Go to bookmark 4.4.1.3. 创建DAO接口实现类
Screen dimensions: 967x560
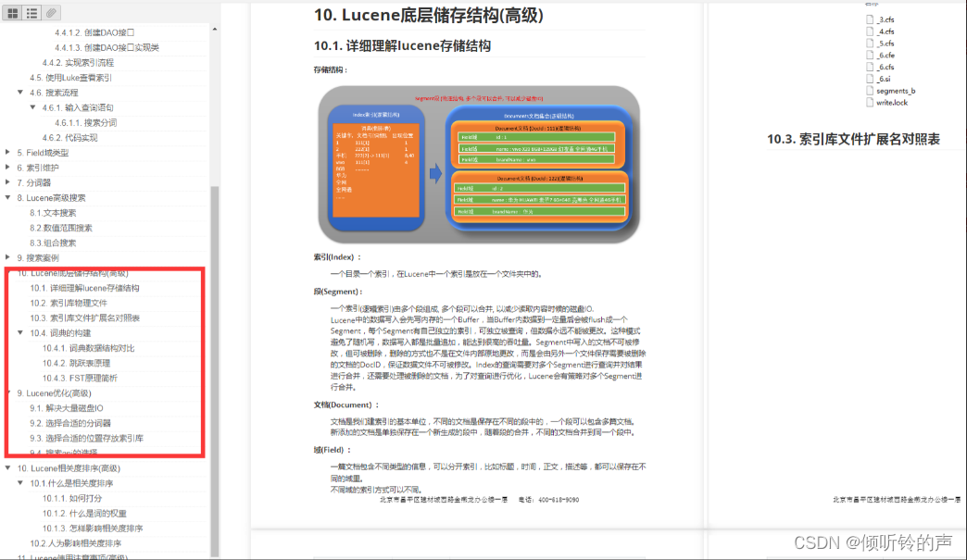click(x=107, y=47)
